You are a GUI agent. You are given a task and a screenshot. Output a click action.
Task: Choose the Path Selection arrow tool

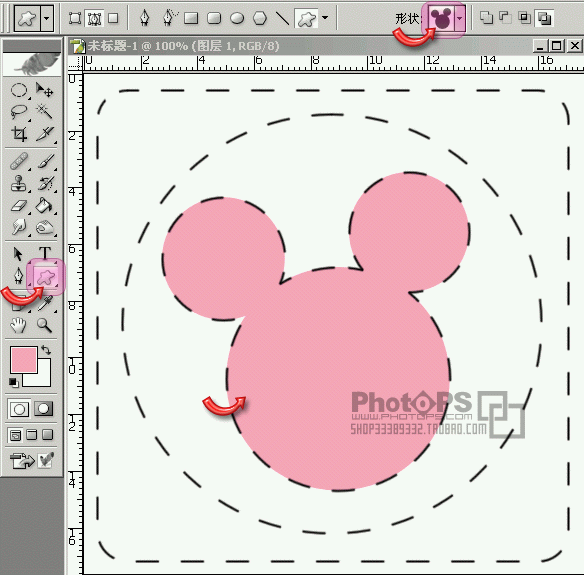click(18, 254)
